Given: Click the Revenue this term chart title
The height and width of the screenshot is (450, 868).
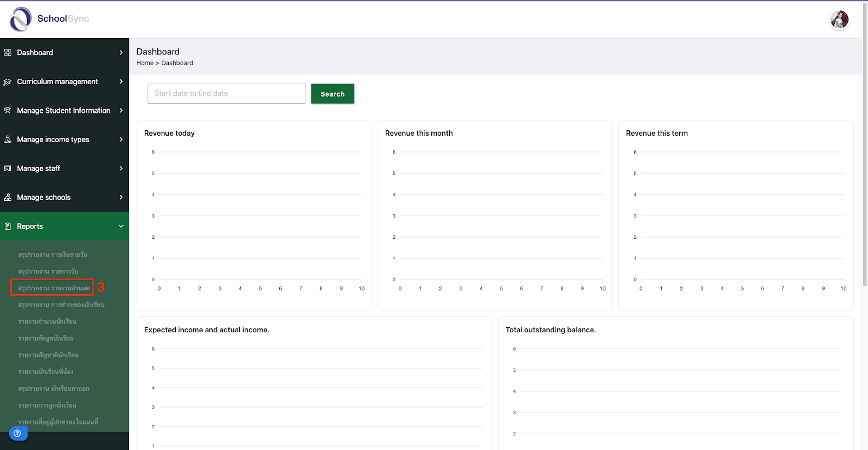Looking at the screenshot, I should pos(657,133).
